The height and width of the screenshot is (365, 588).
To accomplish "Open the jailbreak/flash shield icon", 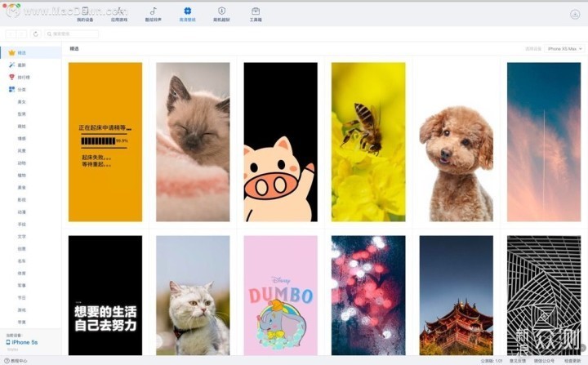I will (x=221, y=14).
